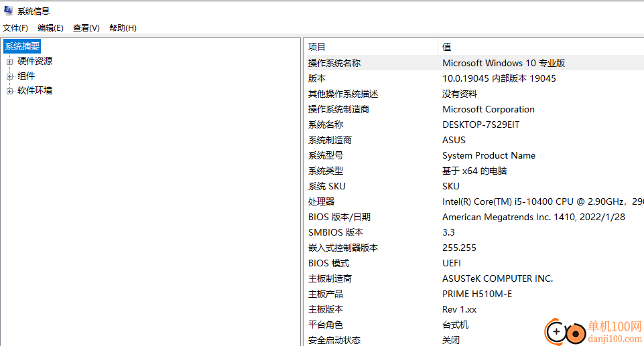
Task: Click the DESKTOP-7S29EIT value
Action: (x=480, y=124)
